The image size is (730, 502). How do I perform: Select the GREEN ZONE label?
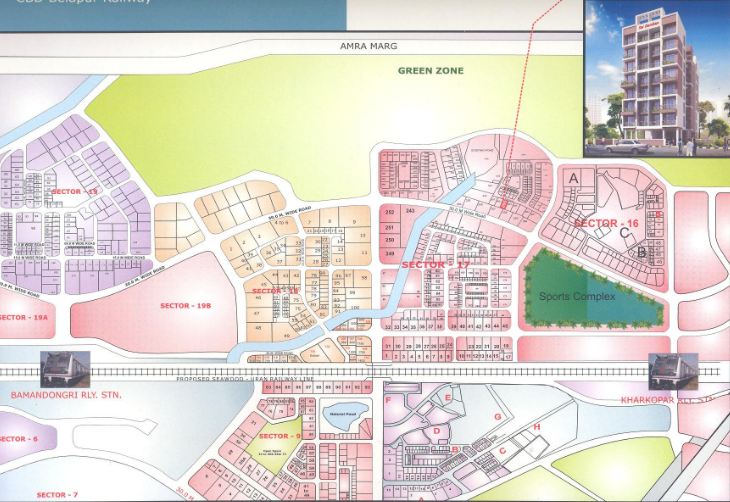point(431,71)
